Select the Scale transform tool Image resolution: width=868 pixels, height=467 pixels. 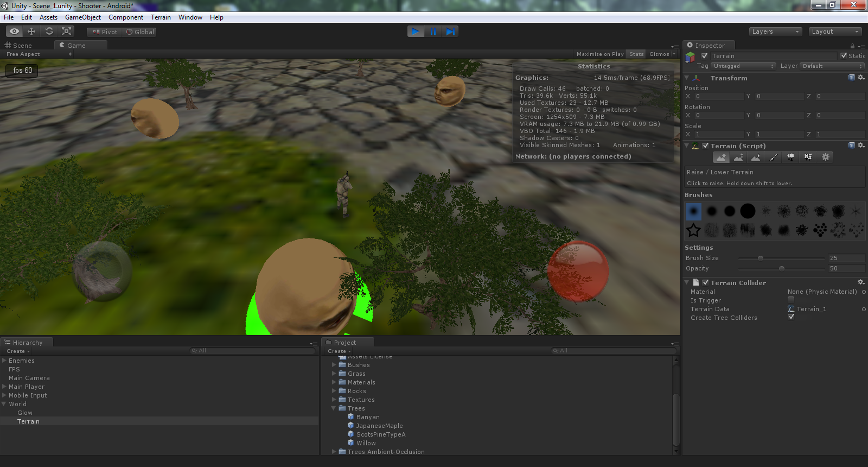67,31
